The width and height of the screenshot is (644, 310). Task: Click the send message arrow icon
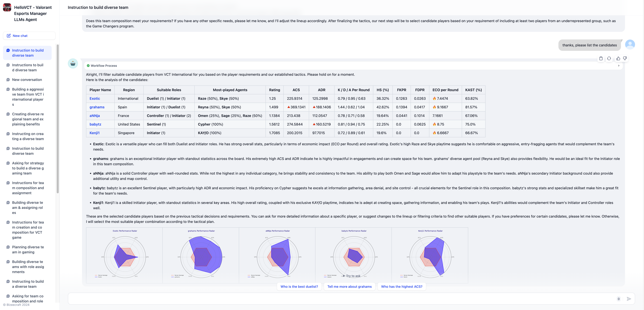click(629, 299)
